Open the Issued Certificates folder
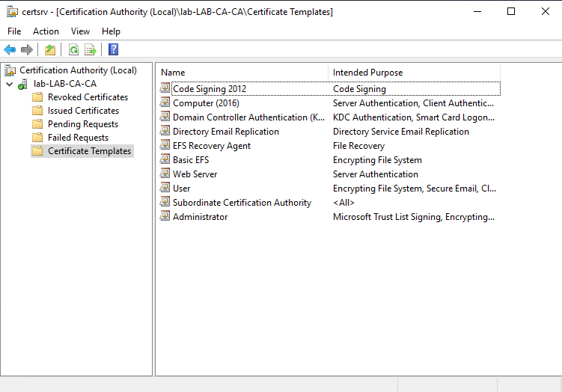The height and width of the screenshot is (392, 562). (x=82, y=111)
